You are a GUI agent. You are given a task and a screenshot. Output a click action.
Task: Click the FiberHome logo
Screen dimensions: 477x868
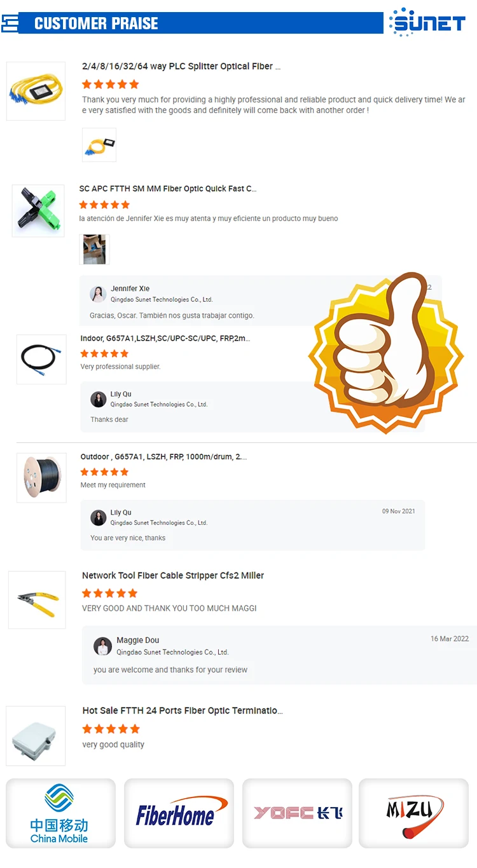tap(179, 813)
